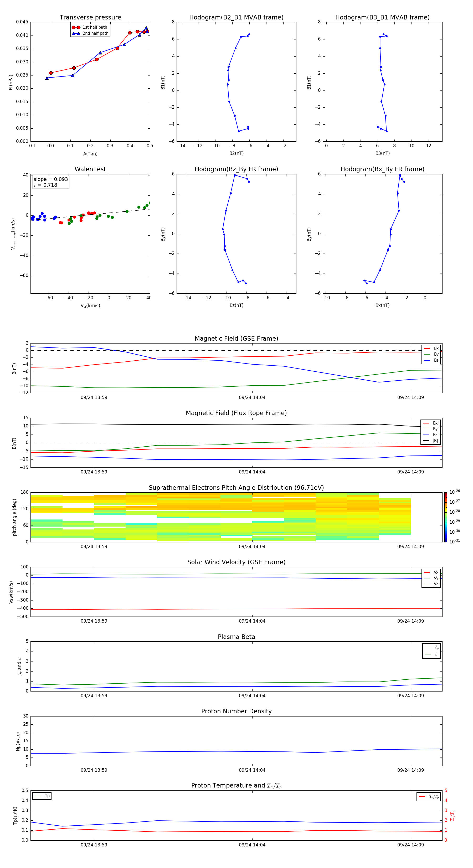Screen dimensions: 473x868
Task: Click 'Vsw(km/s)' axis label
Action: pyautogui.click(x=11, y=592)
